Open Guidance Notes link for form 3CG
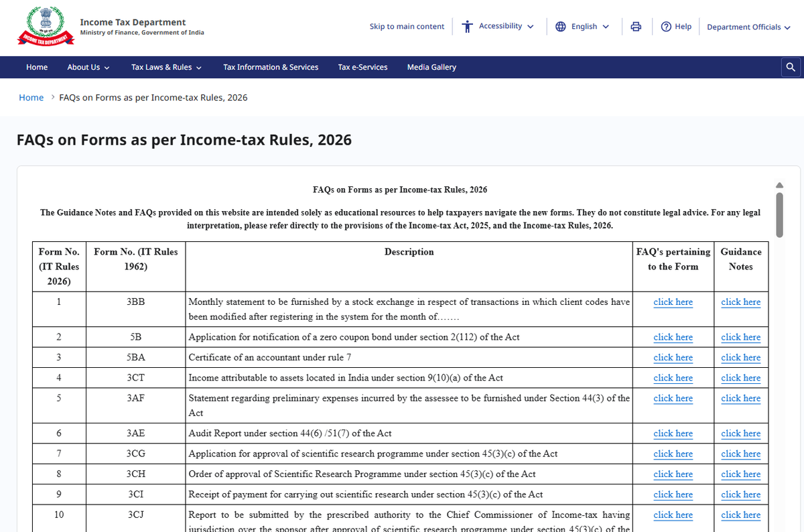The width and height of the screenshot is (804, 532). [x=741, y=454]
